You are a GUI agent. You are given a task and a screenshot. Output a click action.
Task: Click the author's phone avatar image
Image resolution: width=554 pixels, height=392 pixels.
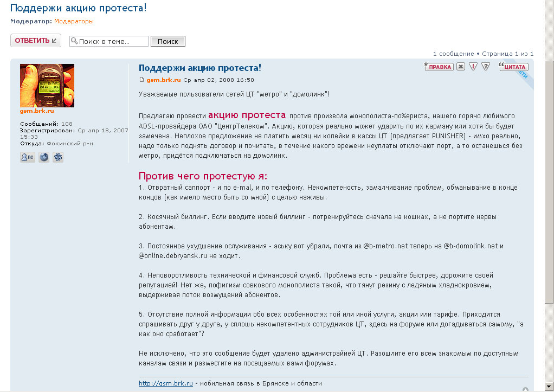click(47, 86)
